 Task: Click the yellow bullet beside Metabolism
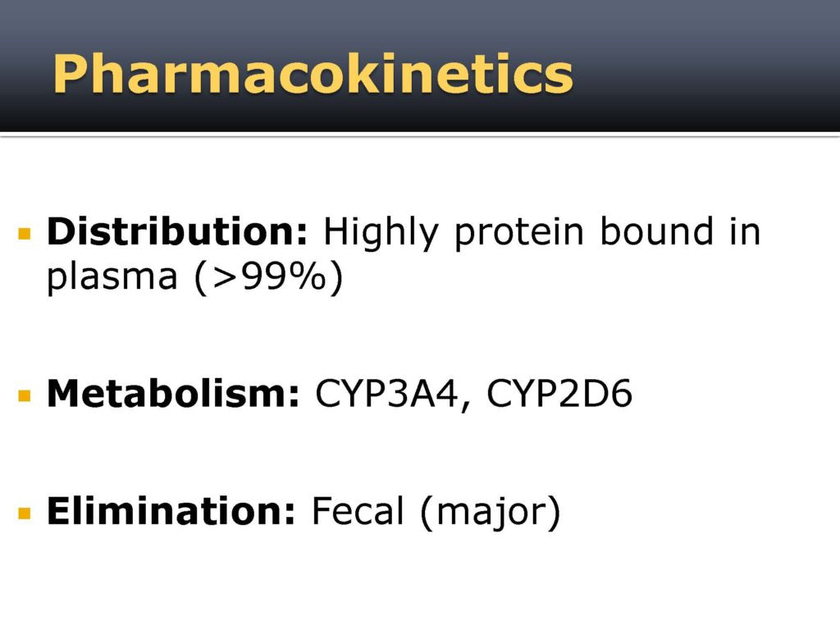25,395
